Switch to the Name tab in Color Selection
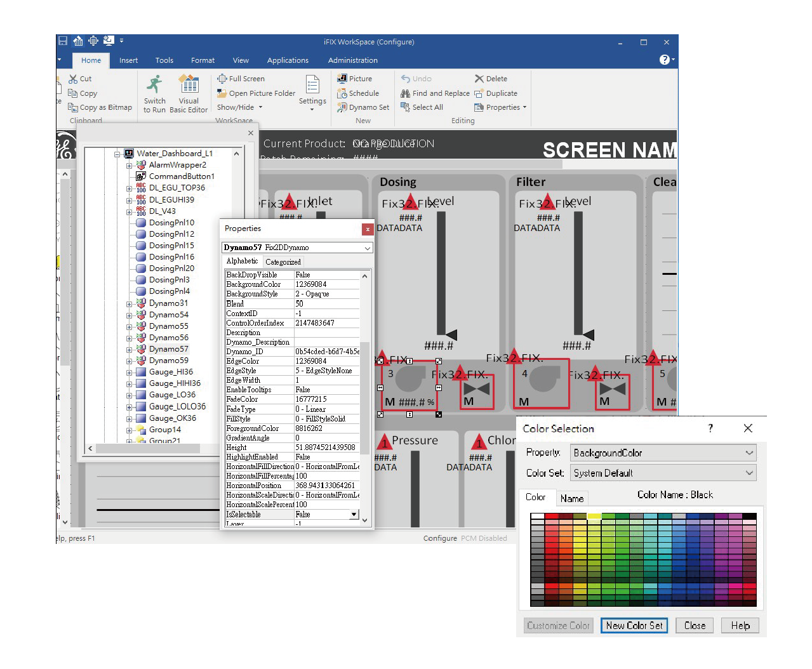Screen dimensions: 812x669 (572, 498)
